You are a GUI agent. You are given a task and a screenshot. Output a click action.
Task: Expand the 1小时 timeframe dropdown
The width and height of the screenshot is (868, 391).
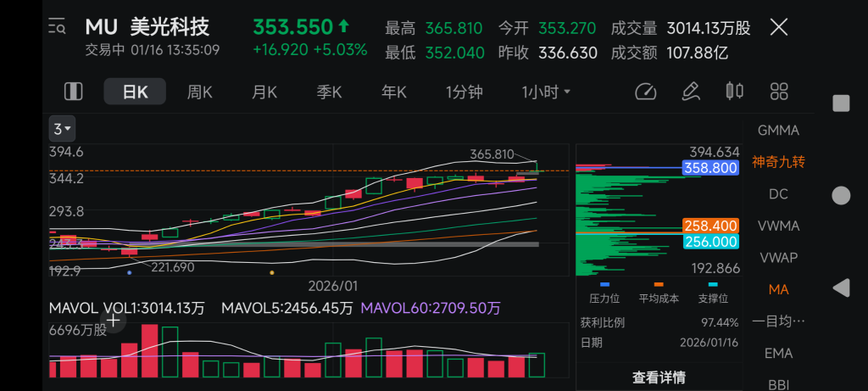[x=546, y=92]
